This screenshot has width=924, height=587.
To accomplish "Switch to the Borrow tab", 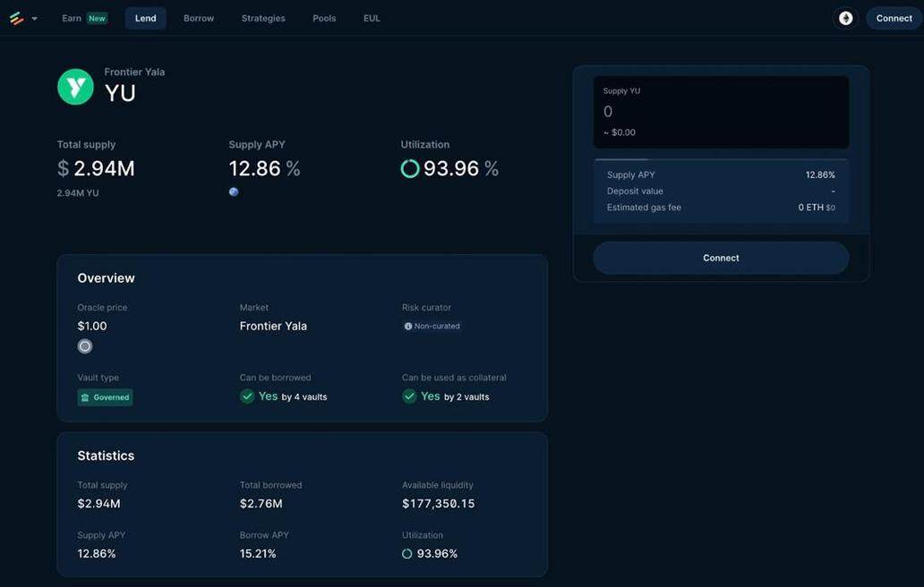I will click(x=199, y=18).
